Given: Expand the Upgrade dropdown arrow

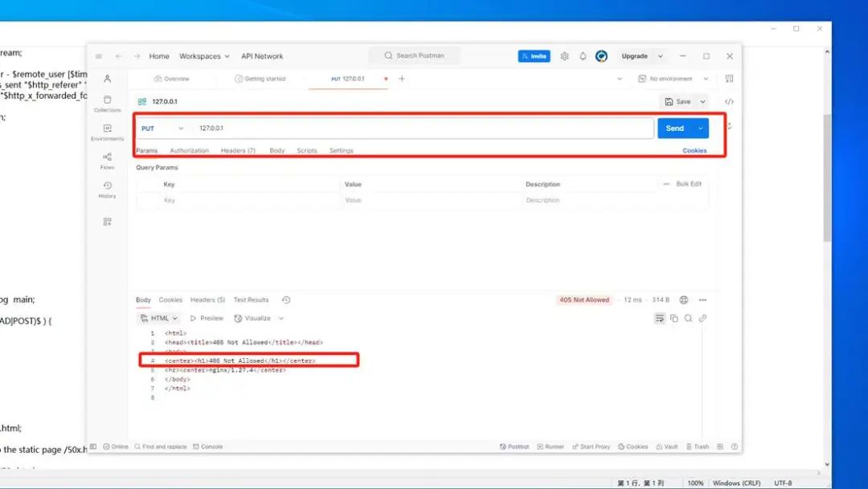Looking at the screenshot, I should click(x=660, y=56).
